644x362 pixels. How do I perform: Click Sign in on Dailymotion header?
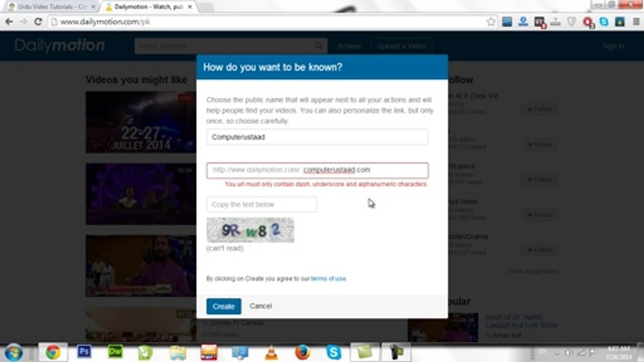(x=613, y=46)
